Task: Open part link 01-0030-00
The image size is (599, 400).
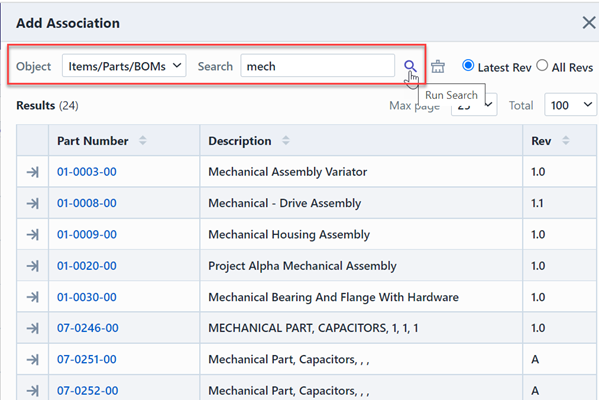Action: (x=87, y=297)
